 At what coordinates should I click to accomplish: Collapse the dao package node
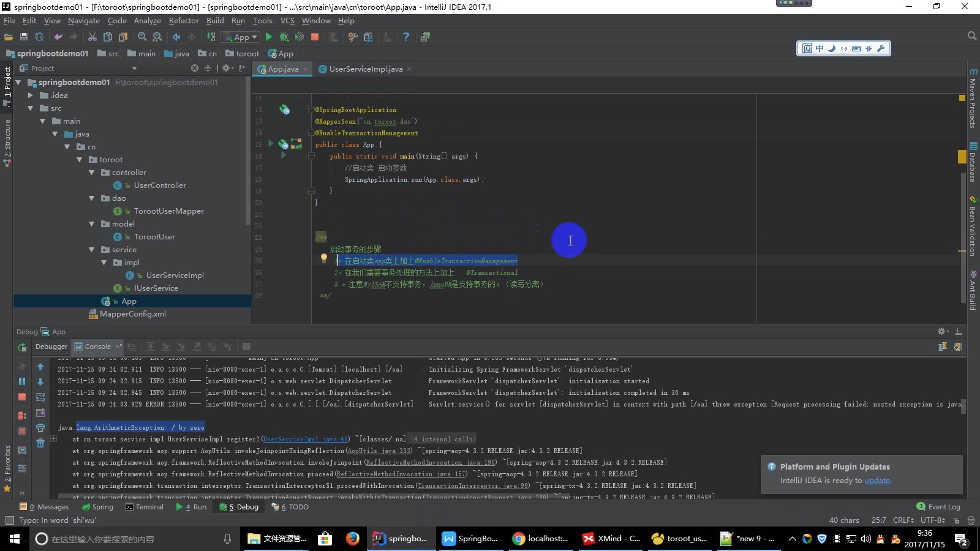tap(92, 198)
